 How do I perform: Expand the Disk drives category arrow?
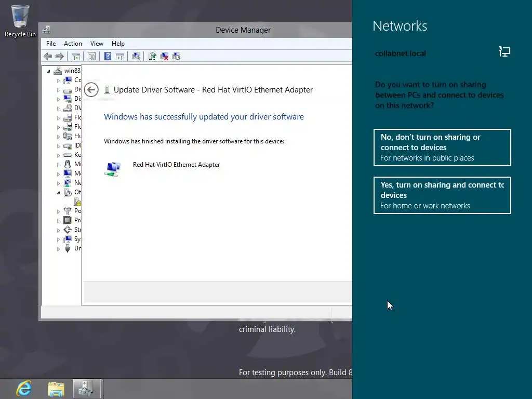(x=58, y=90)
